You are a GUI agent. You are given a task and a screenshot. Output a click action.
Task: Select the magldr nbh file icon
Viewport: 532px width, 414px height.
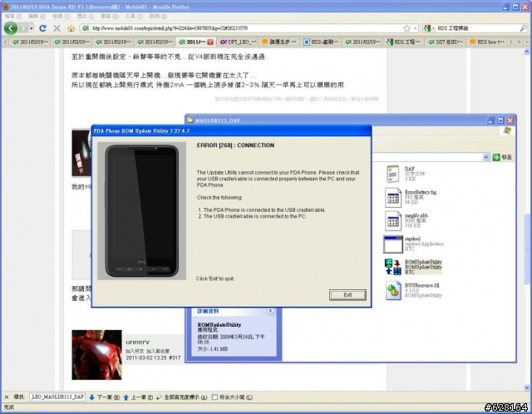(393, 221)
